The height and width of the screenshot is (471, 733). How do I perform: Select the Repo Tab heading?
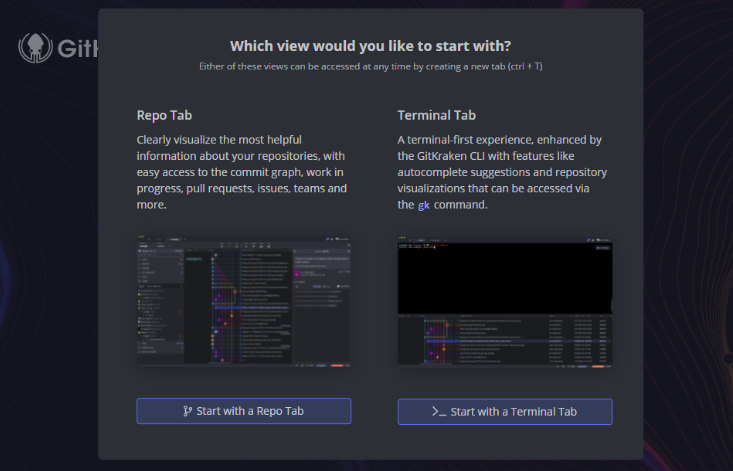pyautogui.click(x=164, y=115)
